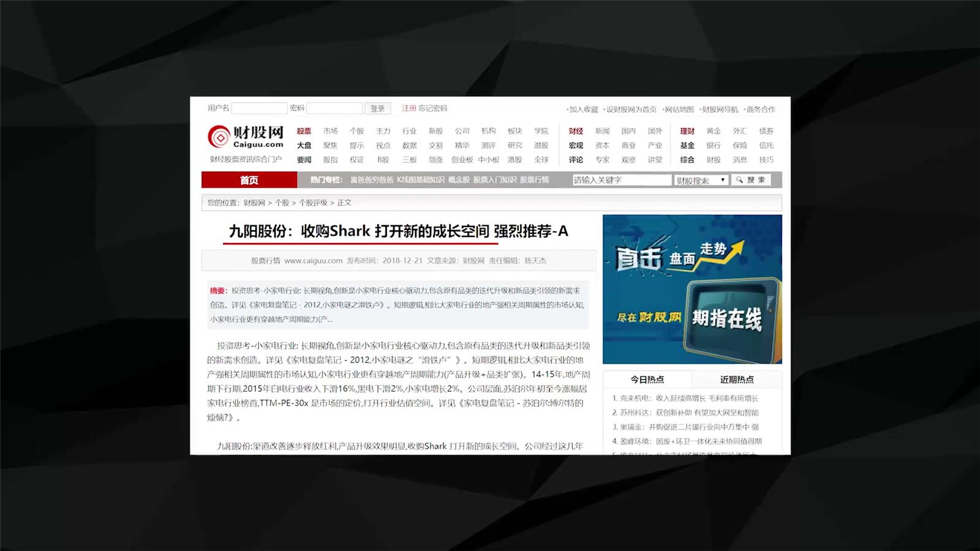This screenshot has width=980, height=551.
Task: Open the 财经 section in navigation
Action: click(576, 130)
